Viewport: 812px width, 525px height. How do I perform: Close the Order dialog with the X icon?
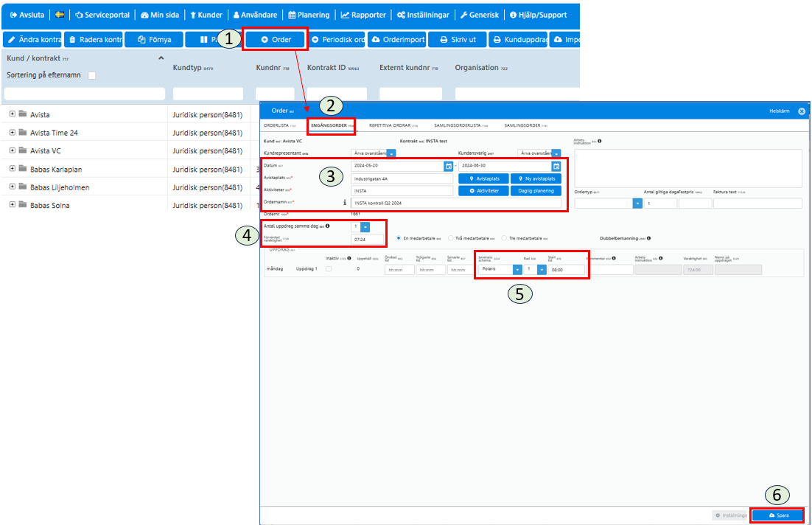[801, 111]
